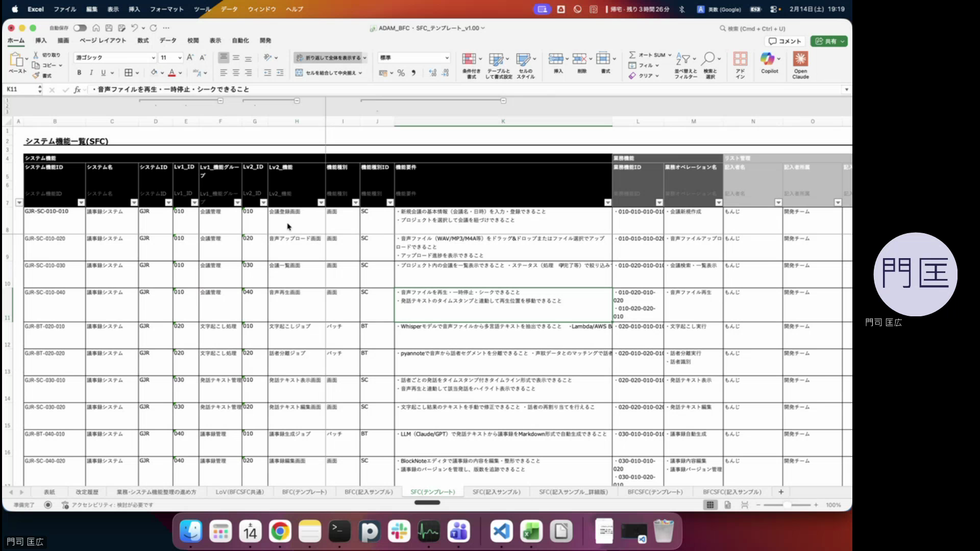Switch to the SFC(記入サンプル) sheet tab
This screenshot has height=551, width=980.
tap(496, 492)
